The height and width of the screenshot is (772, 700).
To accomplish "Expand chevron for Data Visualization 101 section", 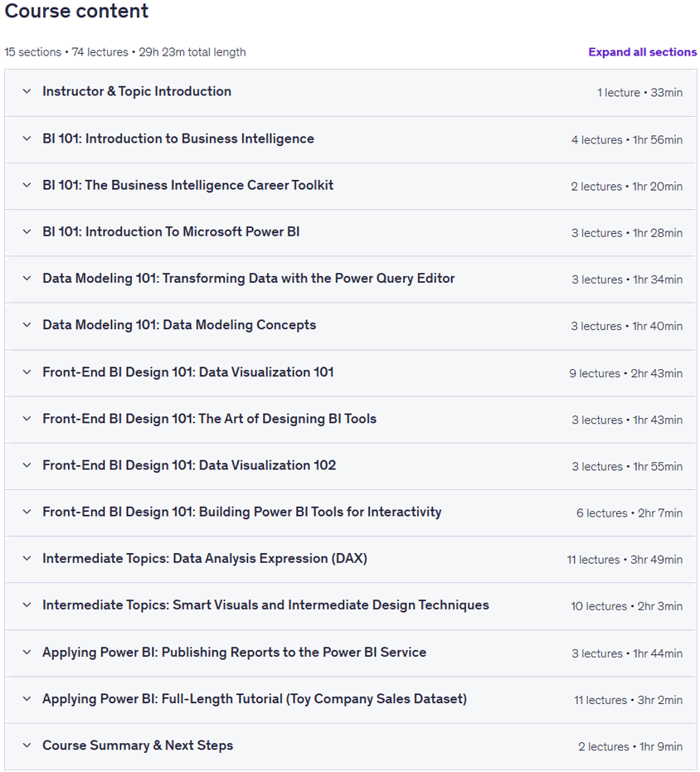I will [27, 371].
